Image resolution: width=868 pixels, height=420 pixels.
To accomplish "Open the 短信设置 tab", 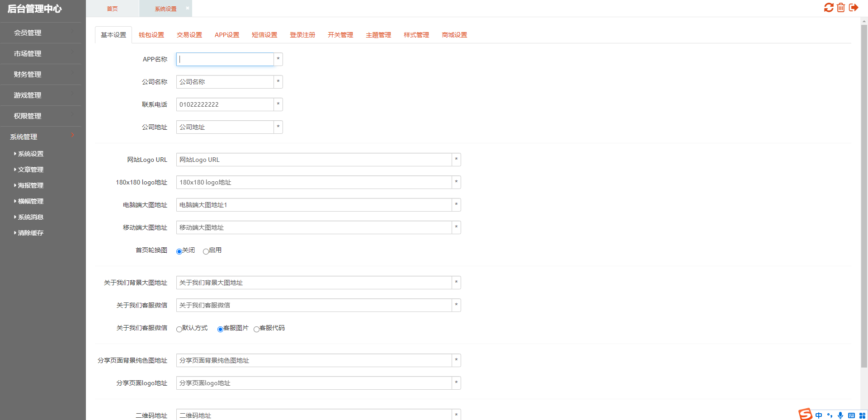I will [x=264, y=35].
